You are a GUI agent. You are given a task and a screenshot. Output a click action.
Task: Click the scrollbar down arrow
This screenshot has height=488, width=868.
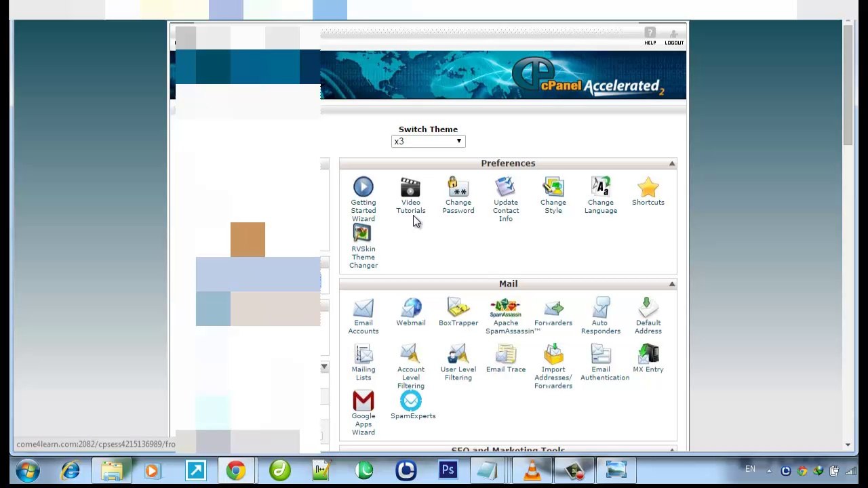pos(848,445)
